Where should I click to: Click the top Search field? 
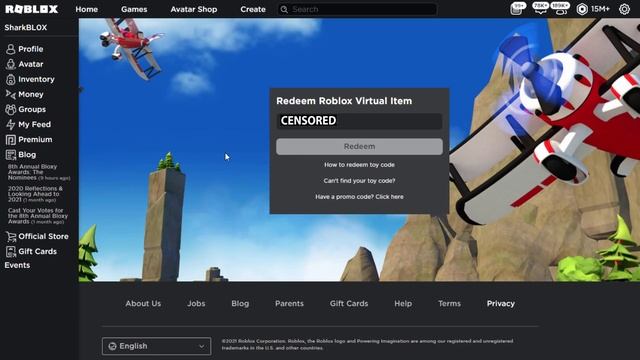pyautogui.click(x=357, y=9)
